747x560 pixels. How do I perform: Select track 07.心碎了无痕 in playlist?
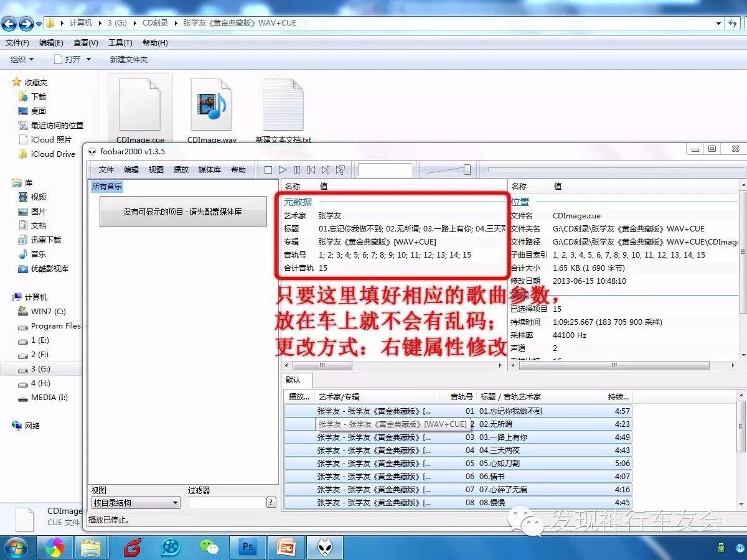pos(458,489)
